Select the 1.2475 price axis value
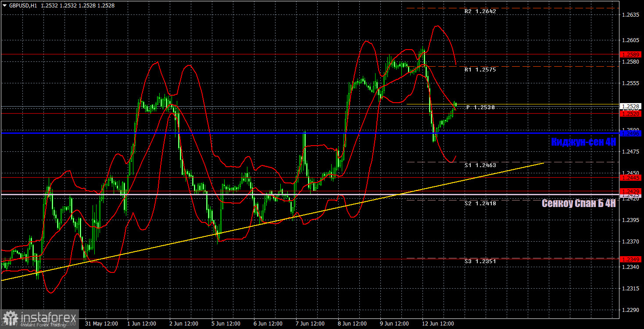644x329 pixels. [630, 152]
